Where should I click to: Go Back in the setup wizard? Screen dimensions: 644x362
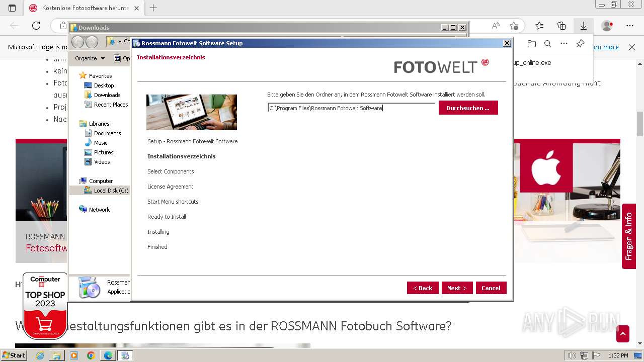click(423, 288)
